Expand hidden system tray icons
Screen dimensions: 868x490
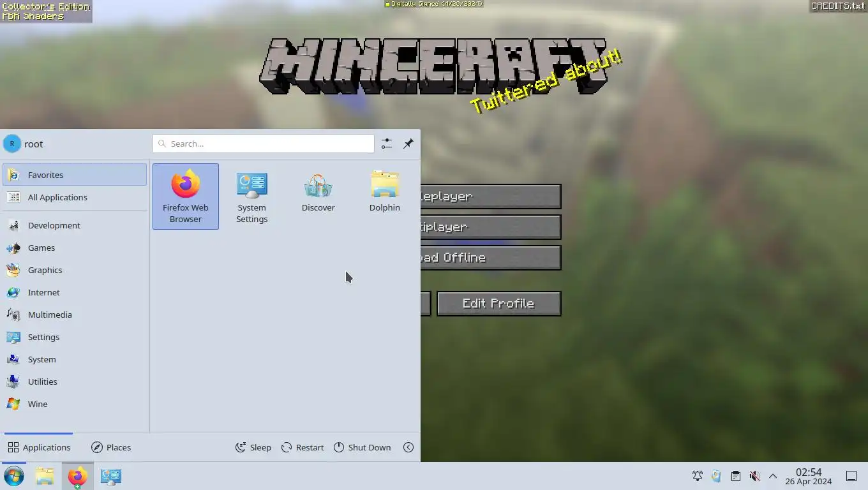coord(773,476)
